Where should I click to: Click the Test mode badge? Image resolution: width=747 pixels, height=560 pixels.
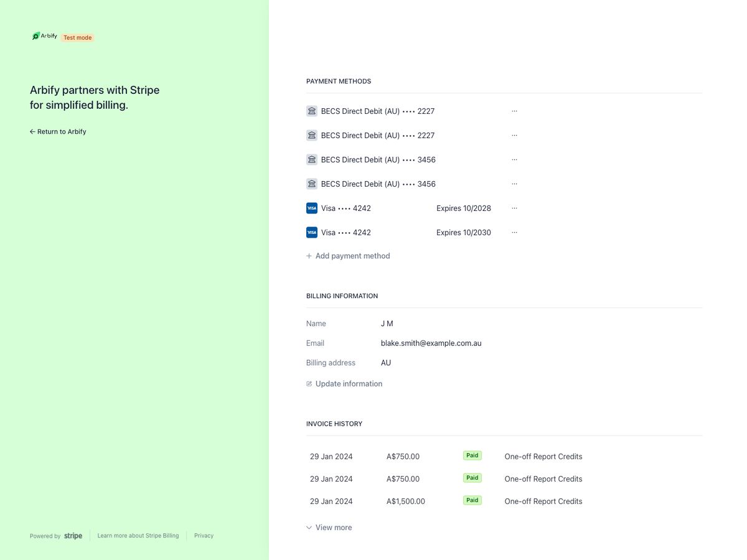(77, 37)
